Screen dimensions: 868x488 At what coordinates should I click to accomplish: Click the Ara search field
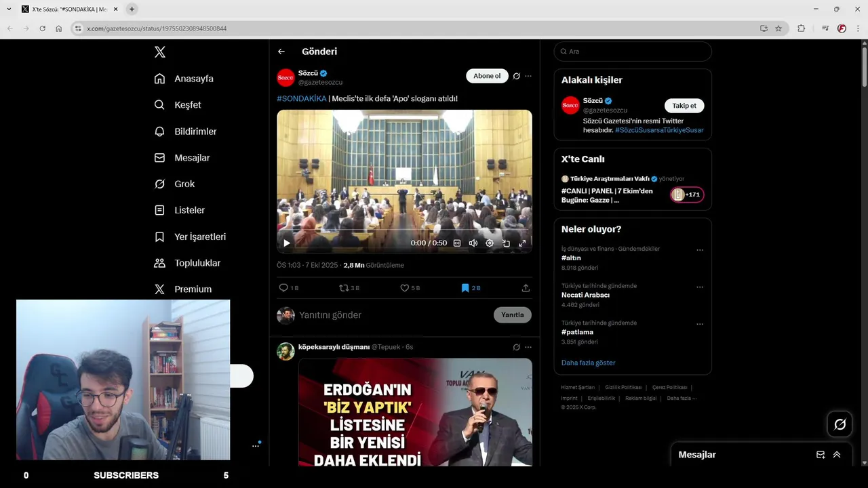633,52
